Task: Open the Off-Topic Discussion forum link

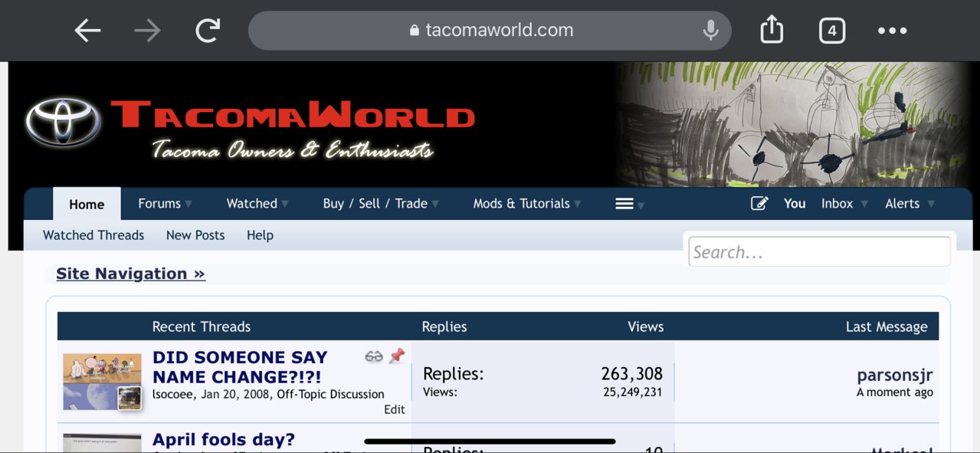Action: point(330,395)
